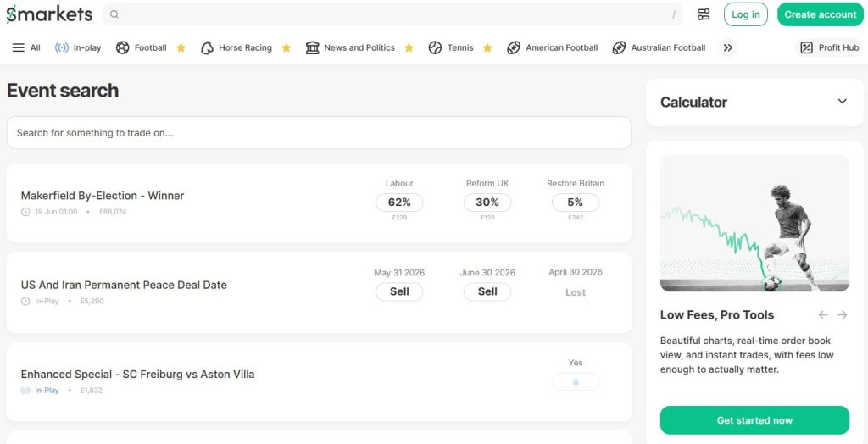Viewport: 868px width, 444px height.
Task: Click Get started now button
Action: [x=754, y=420]
